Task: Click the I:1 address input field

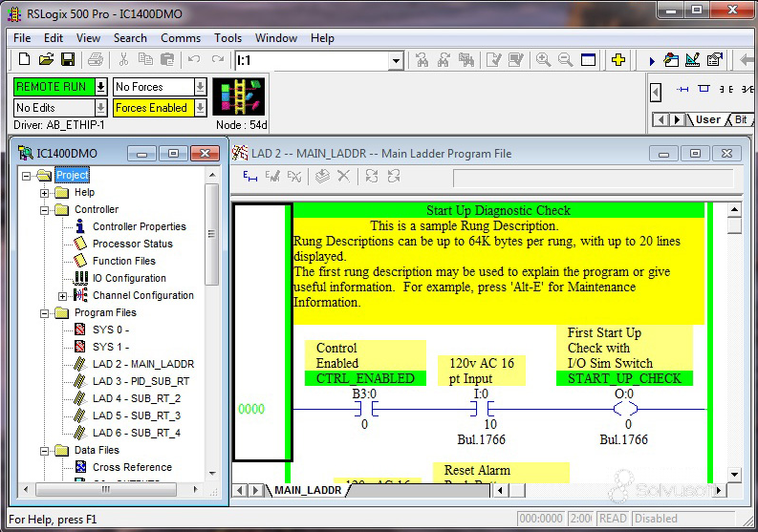Action: click(x=313, y=61)
